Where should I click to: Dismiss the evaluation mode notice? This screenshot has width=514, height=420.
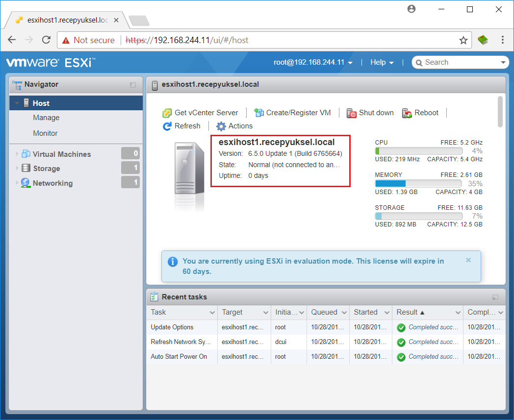coord(468,260)
